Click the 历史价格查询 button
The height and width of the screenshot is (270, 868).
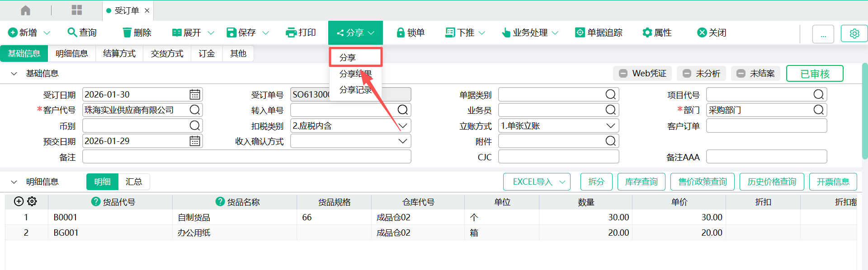point(771,182)
